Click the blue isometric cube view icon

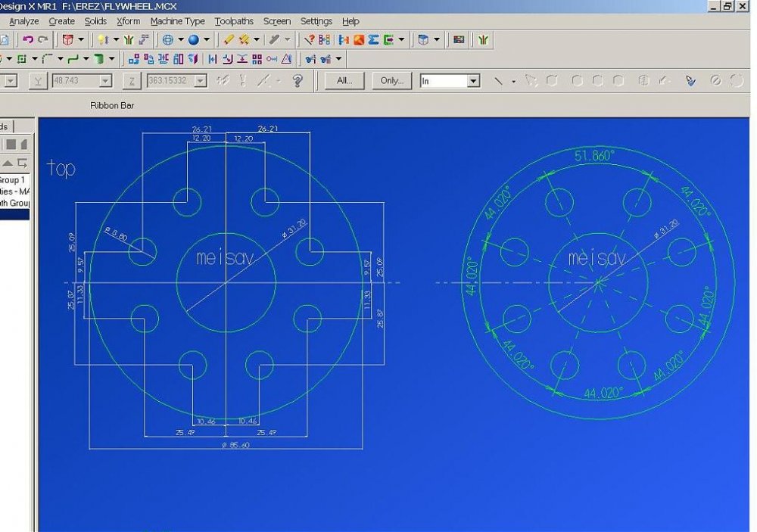coord(423,39)
